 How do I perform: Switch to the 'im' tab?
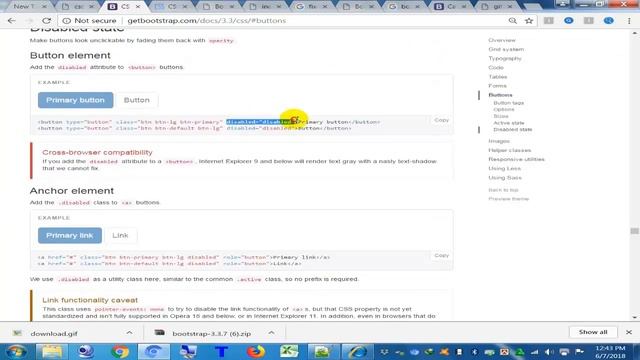[x=266, y=7]
